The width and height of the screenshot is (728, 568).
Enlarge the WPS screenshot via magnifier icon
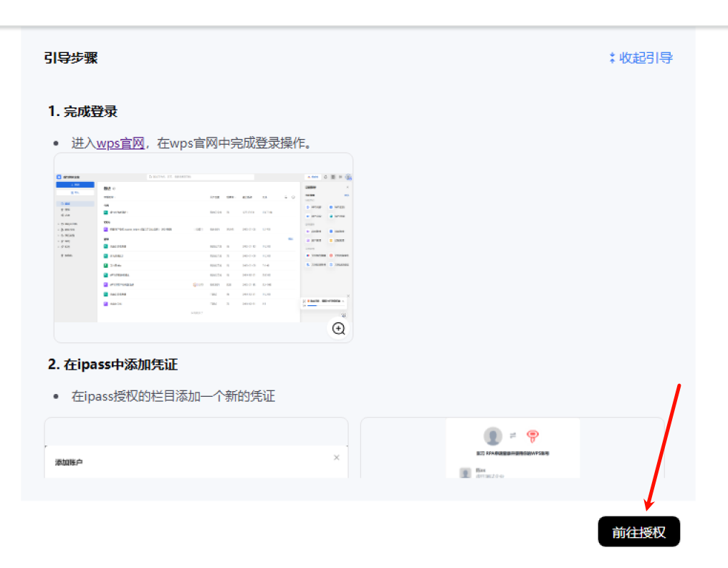pyautogui.click(x=338, y=329)
